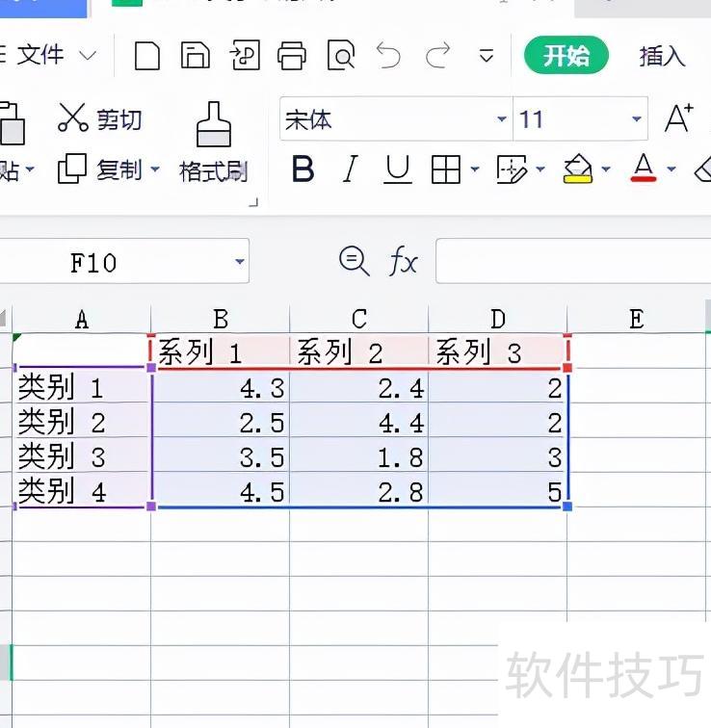Open the clipboard group dialog launcher
This screenshot has width=711, height=728.
tap(253, 202)
